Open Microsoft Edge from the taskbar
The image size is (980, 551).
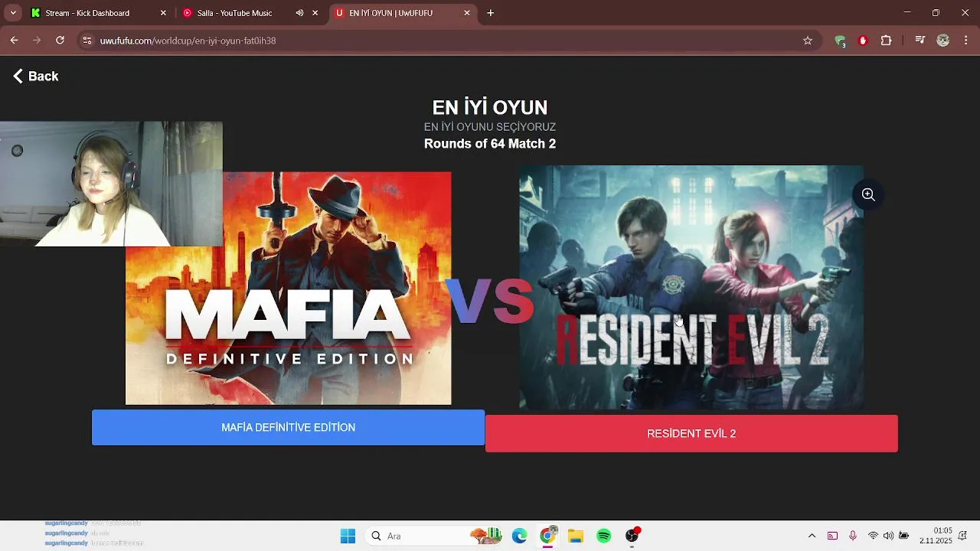click(x=520, y=536)
